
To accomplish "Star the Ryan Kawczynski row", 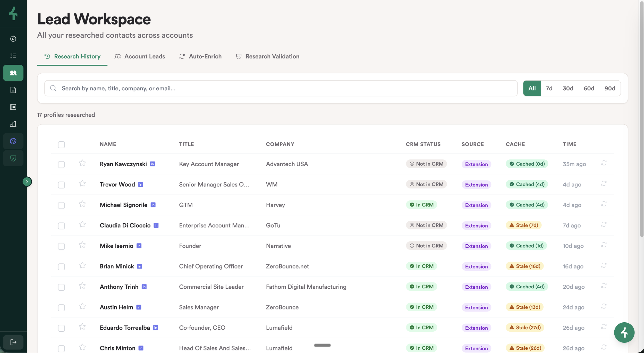I will [x=82, y=163].
